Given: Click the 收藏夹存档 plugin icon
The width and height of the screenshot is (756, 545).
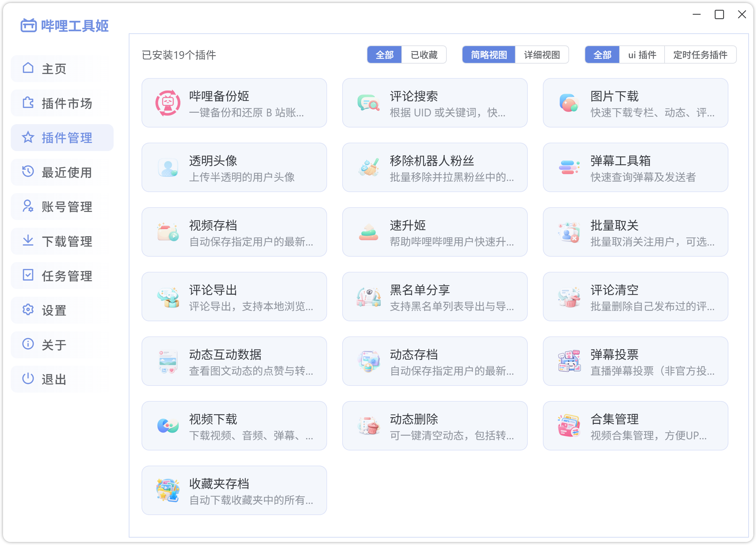Looking at the screenshot, I should [x=168, y=490].
